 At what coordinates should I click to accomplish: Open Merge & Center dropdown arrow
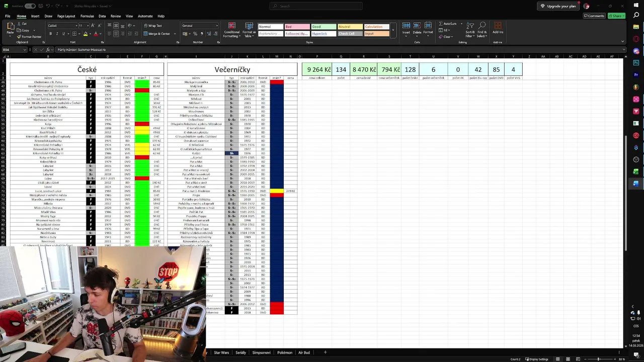(175, 34)
